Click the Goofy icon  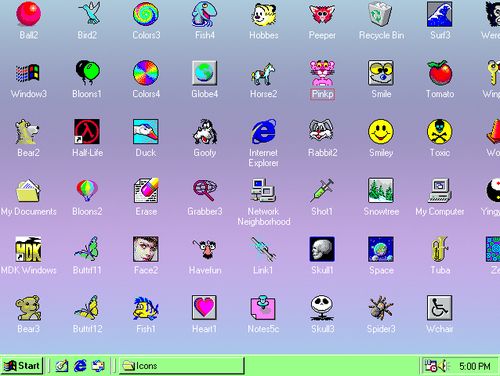pyautogui.click(x=205, y=131)
